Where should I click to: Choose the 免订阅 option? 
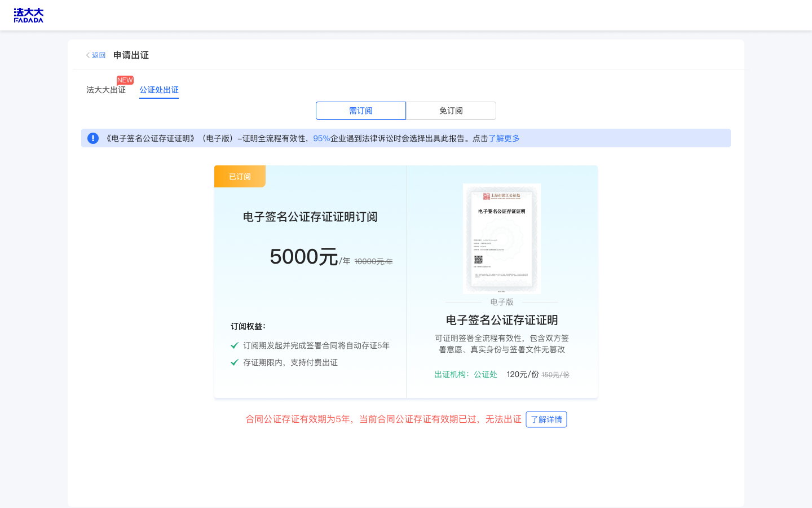tap(451, 111)
